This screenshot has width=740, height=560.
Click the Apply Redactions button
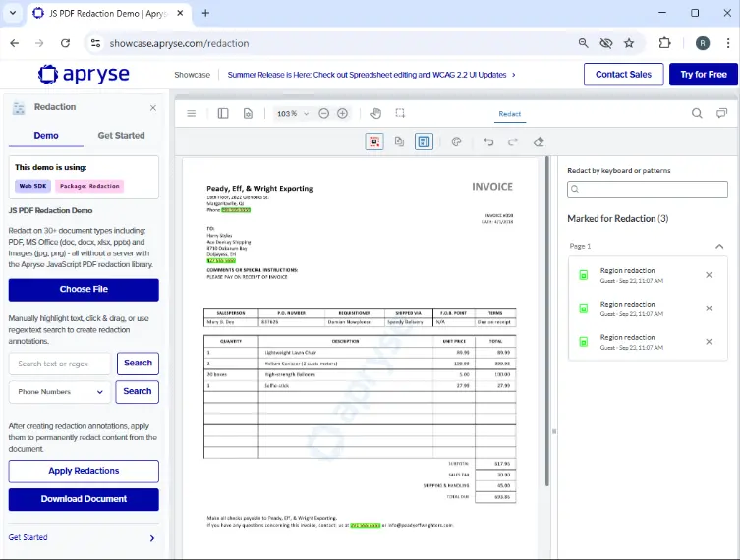[x=84, y=472]
